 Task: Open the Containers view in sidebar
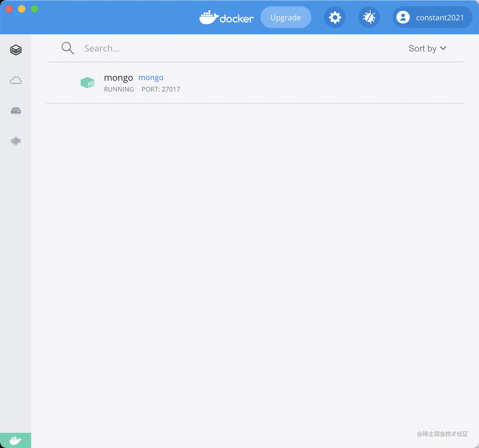[x=16, y=50]
